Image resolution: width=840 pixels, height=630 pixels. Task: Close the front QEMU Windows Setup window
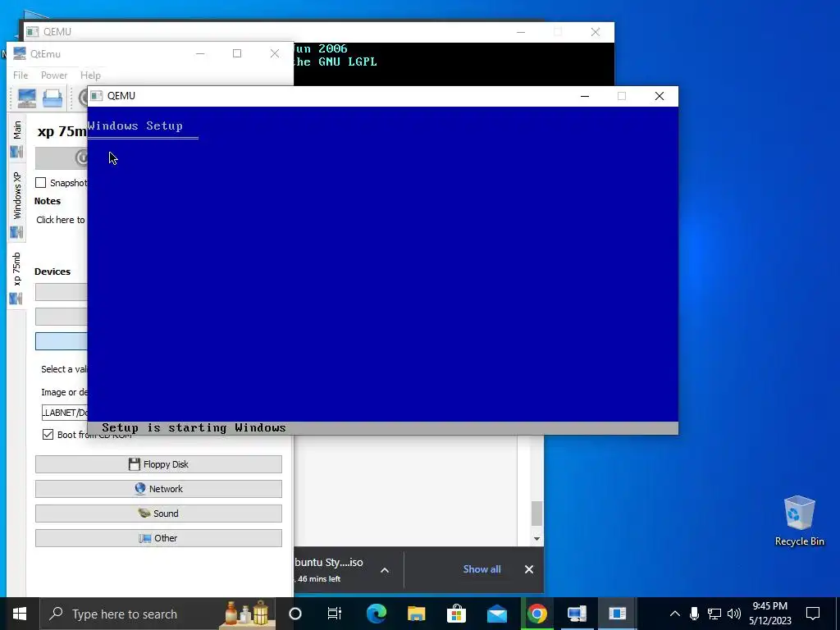(x=660, y=96)
